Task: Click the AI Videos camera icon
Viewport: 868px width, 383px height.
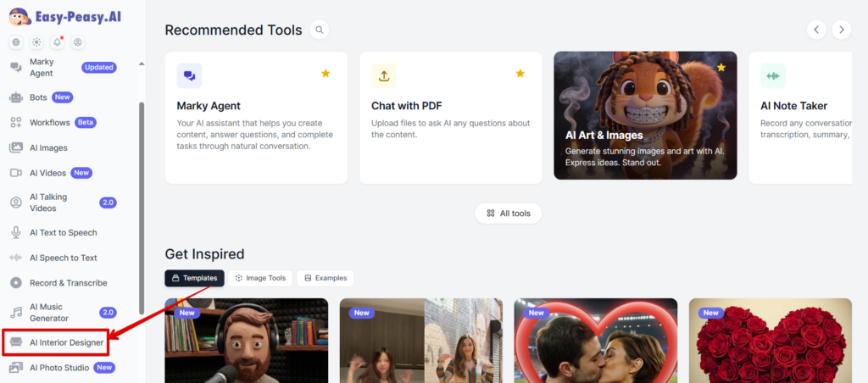Action: pos(16,173)
